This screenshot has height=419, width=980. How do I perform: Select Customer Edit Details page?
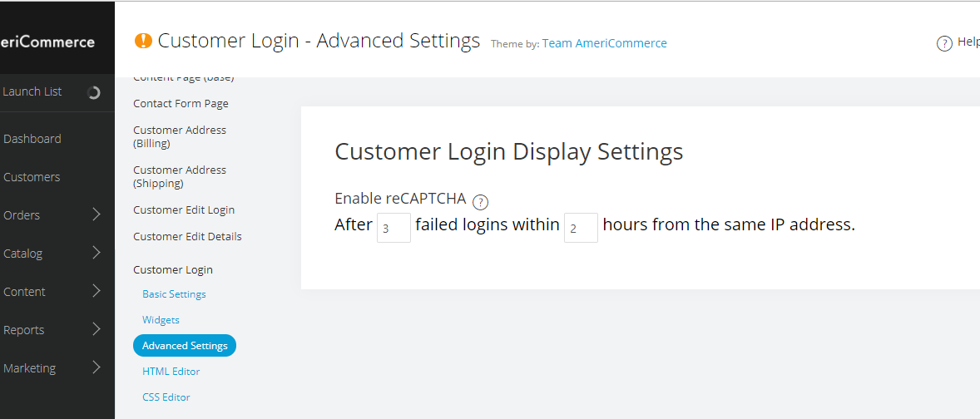(187, 236)
